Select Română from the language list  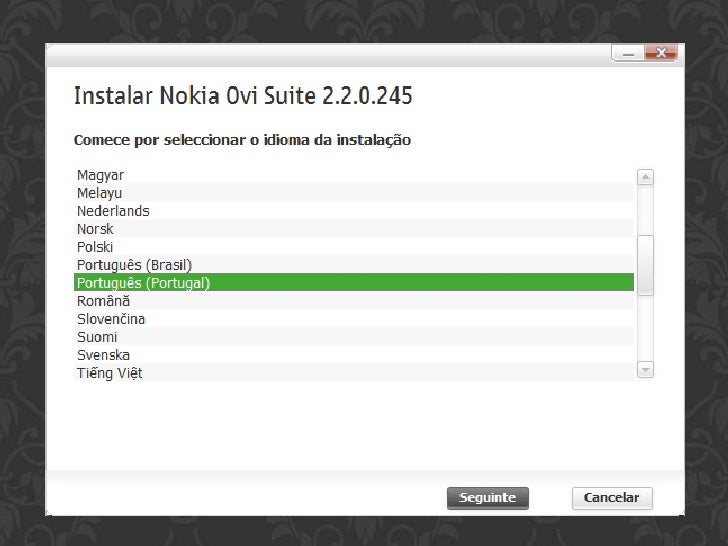click(354, 301)
